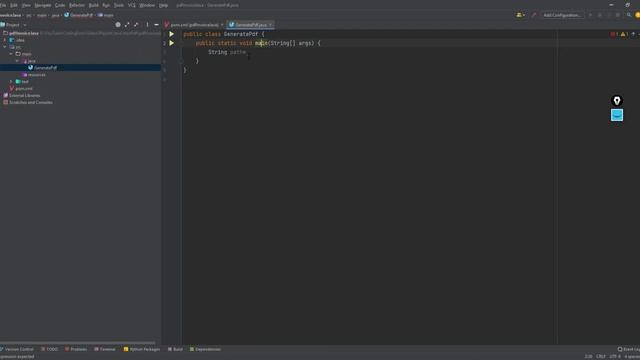Click line separator CRLF in status bar
Screen dimensions: 640x360
(x=601, y=356)
